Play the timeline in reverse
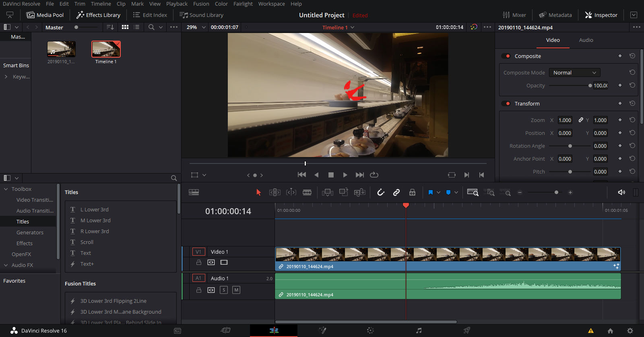644x337 pixels. (x=316, y=175)
